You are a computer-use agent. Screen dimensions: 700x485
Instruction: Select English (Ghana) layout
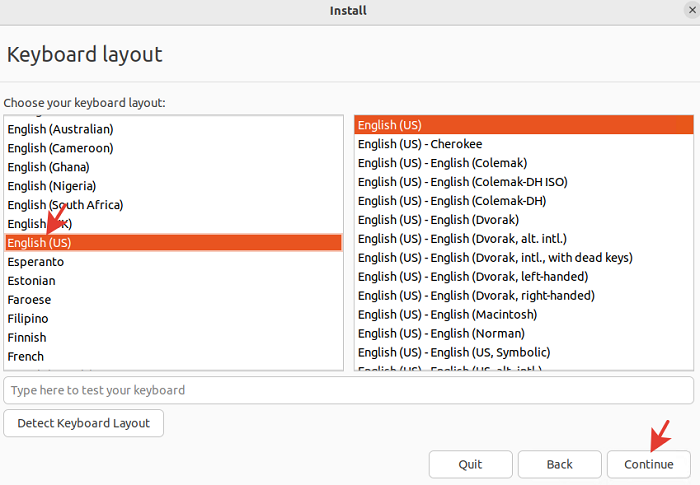point(173,167)
